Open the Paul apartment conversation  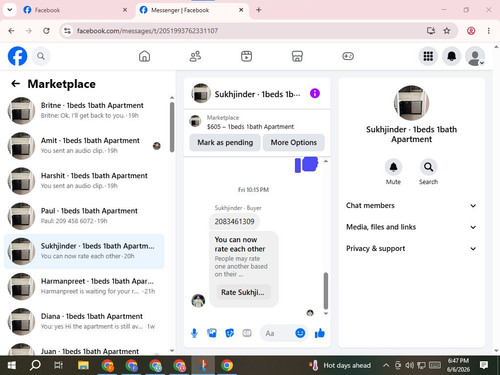coord(84,216)
